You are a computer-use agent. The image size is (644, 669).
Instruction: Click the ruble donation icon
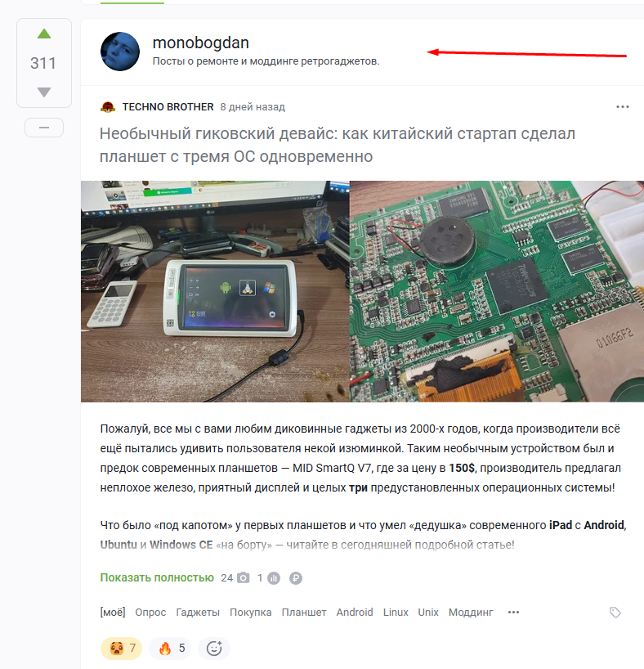(296, 578)
